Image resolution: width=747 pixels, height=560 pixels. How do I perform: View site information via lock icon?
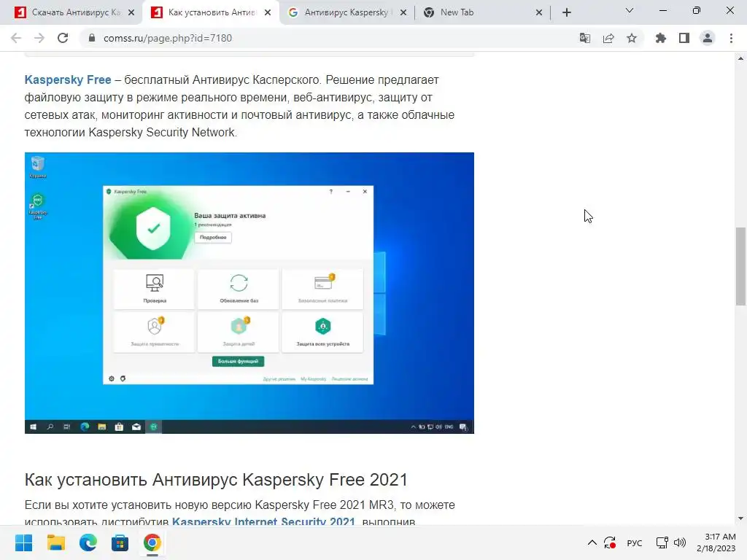pos(92,38)
